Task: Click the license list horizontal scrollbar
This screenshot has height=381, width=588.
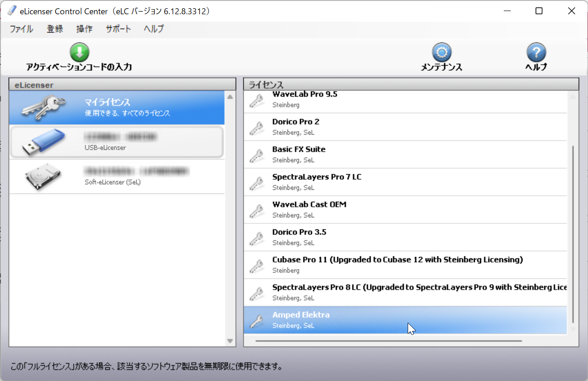Action: [x=389, y=341]
